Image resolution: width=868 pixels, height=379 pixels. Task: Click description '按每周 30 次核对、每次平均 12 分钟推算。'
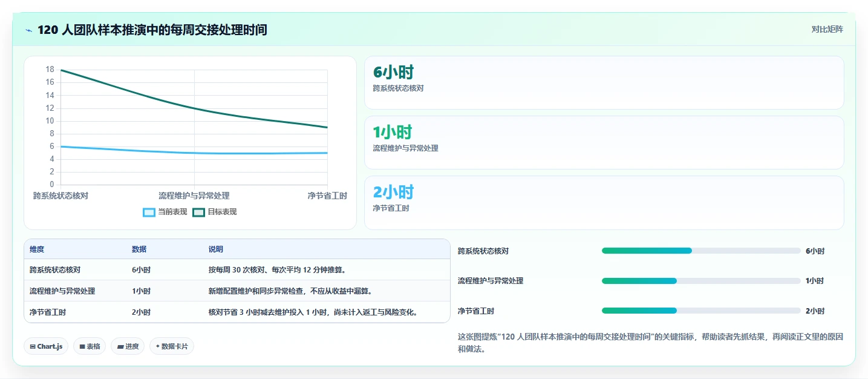278,270
